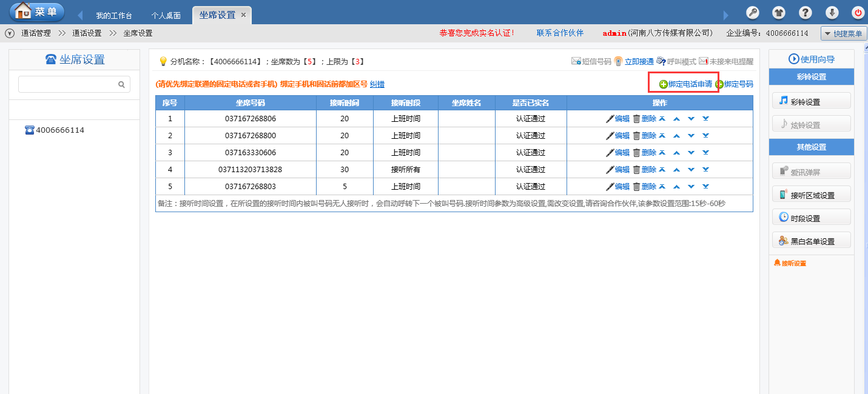The image size is (868, 394).
Task: Click the red power logout icon
Action: coord(858,12)
